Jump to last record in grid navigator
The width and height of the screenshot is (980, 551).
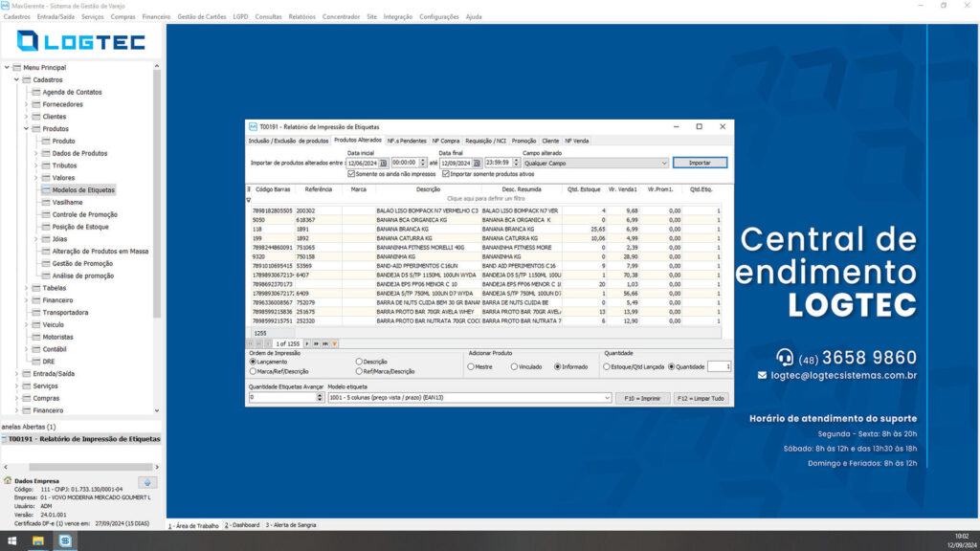(x=325, y=343)
